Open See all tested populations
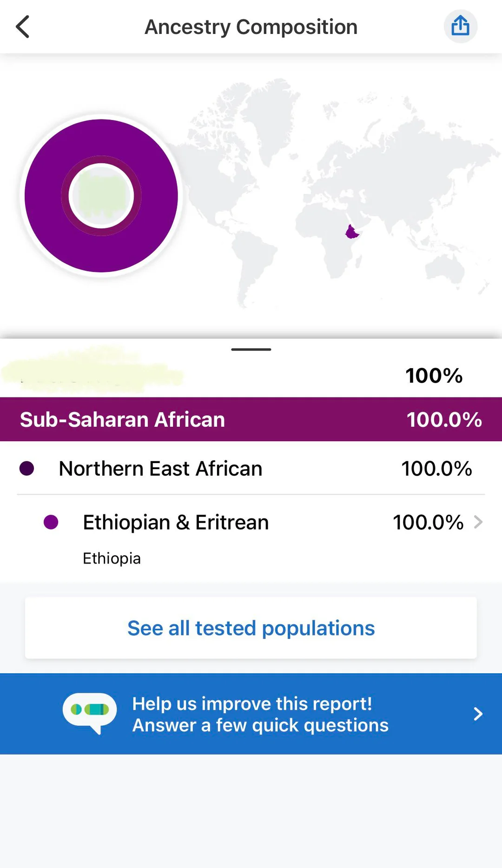Viewport: 502px width, 868px height. [x=251, y=628]
